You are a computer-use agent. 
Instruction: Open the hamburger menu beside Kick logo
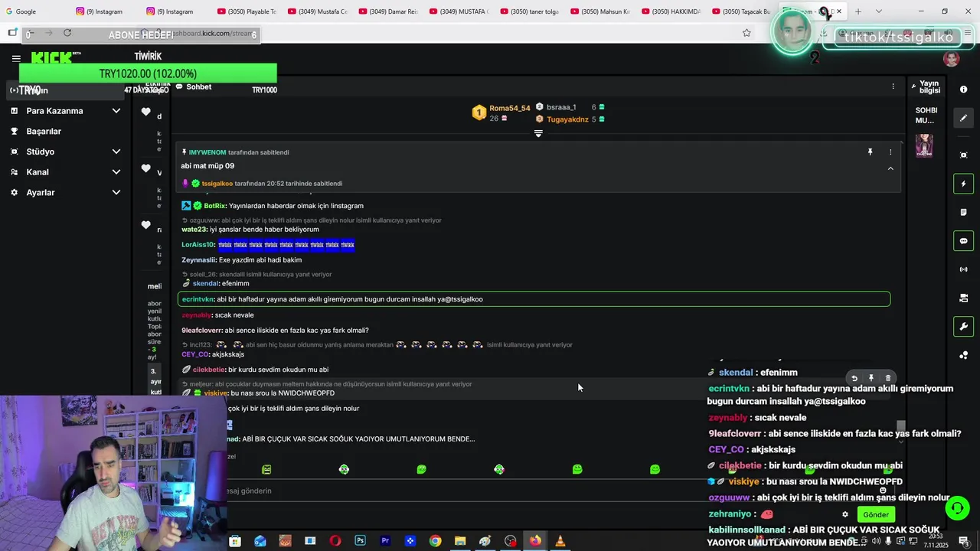click(x=16, y=58)
